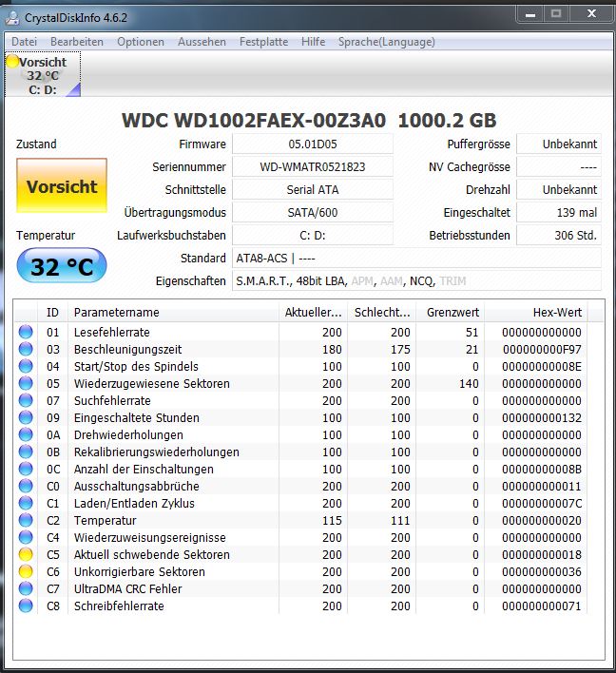
Task: Click the Hex-Wert column header
Action: [536, 313]
